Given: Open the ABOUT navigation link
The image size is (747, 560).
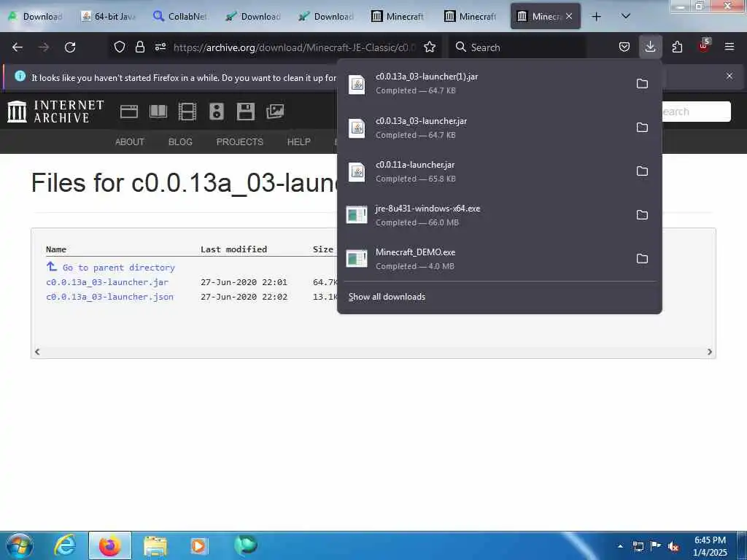Looking at the screenshot, I should (130, 142).
